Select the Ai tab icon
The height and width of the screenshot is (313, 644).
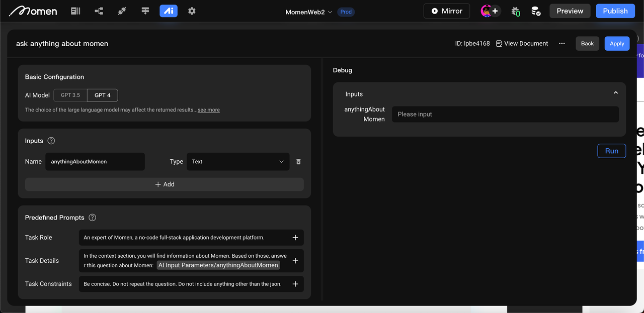(169, 11)
